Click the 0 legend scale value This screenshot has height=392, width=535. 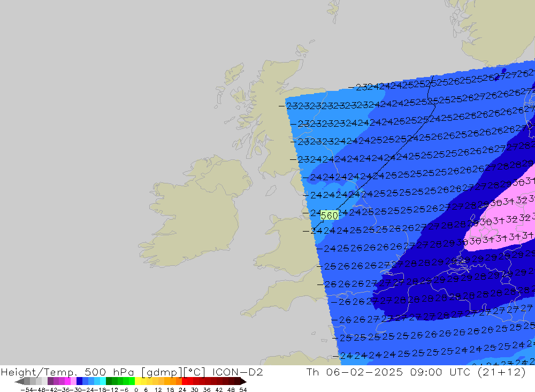click(136, 390)
